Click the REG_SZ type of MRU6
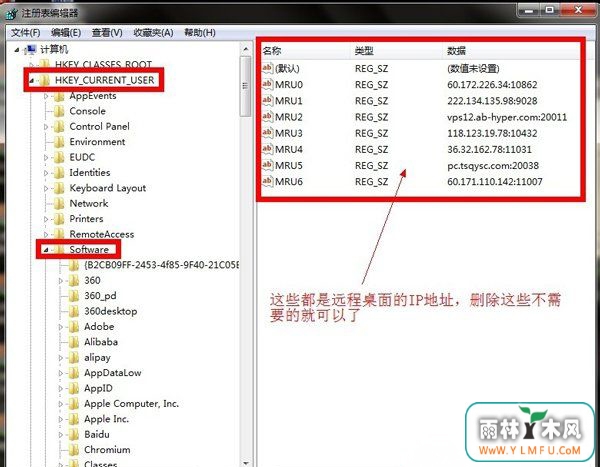 (372, 182)
